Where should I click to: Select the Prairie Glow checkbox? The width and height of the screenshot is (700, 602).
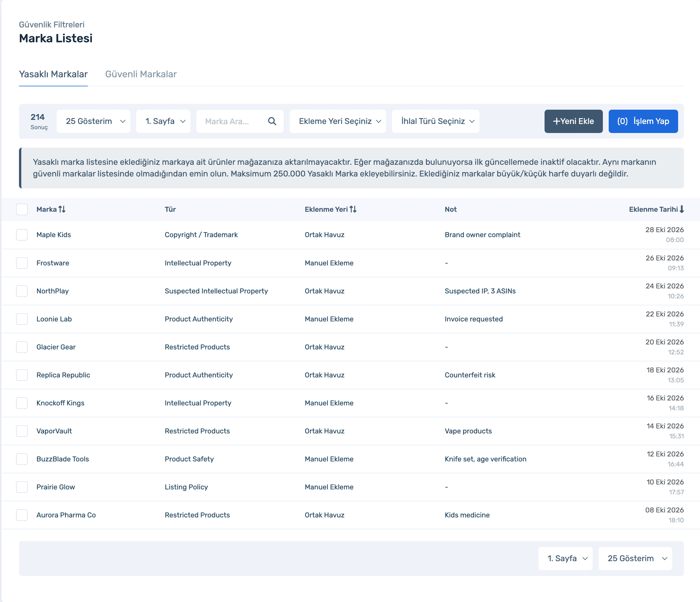click(22, 487)
